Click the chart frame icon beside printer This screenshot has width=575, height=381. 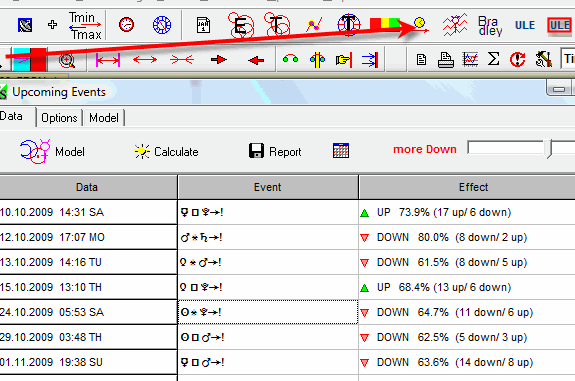coord(470,59)
